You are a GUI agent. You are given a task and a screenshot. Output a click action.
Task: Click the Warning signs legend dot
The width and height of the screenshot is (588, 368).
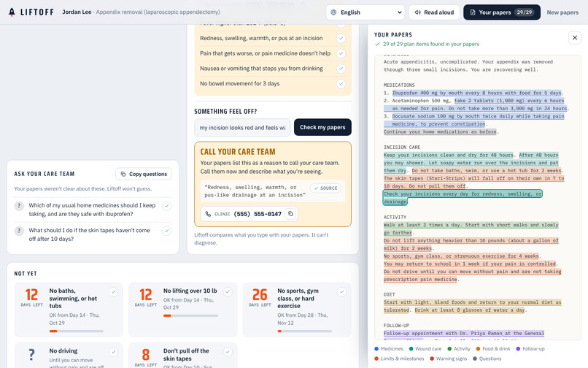(432, 359)
